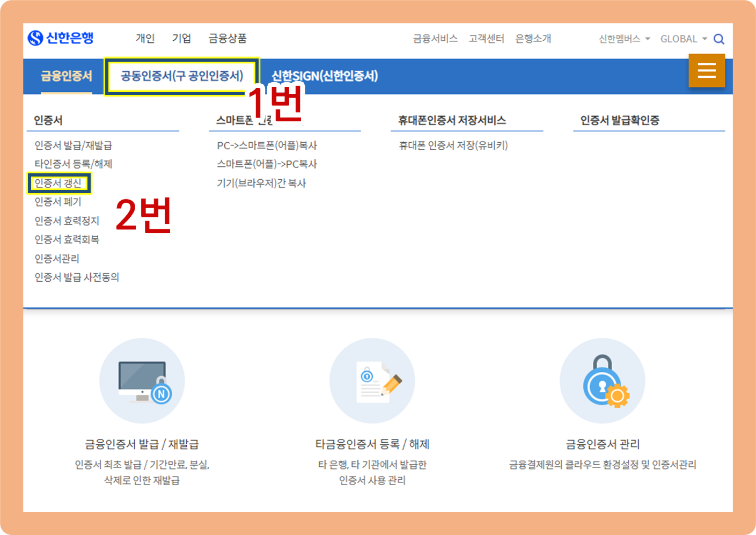Click the 금융인증서 관리 title text

(603, 444)
